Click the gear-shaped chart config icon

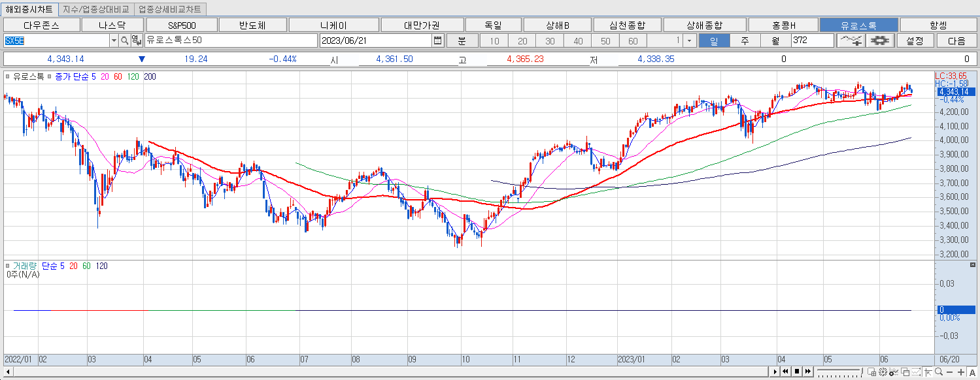coord(881,40)
